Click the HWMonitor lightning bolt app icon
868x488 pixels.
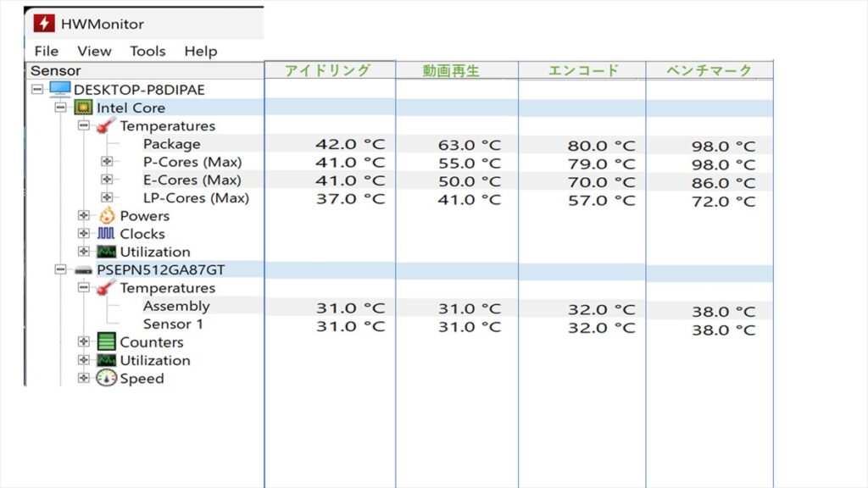point(44,23)
